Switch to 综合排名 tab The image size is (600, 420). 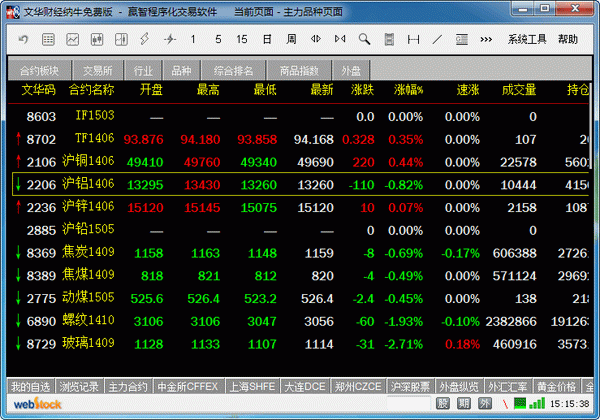click(233, 70)
